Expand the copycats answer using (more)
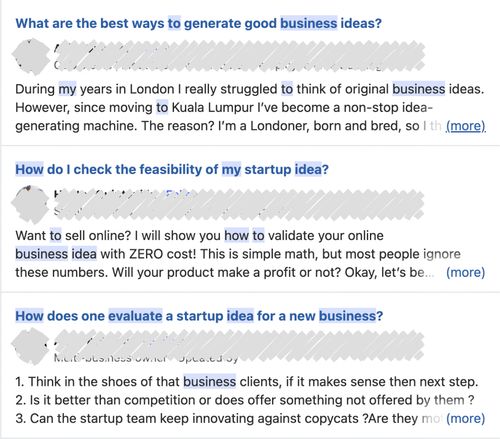The height and width of the screenshot is (439, 500). pos(466,418)
